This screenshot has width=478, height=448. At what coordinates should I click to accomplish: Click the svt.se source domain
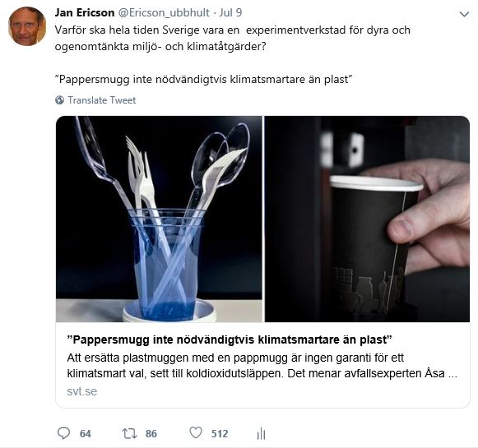(82, 391)
